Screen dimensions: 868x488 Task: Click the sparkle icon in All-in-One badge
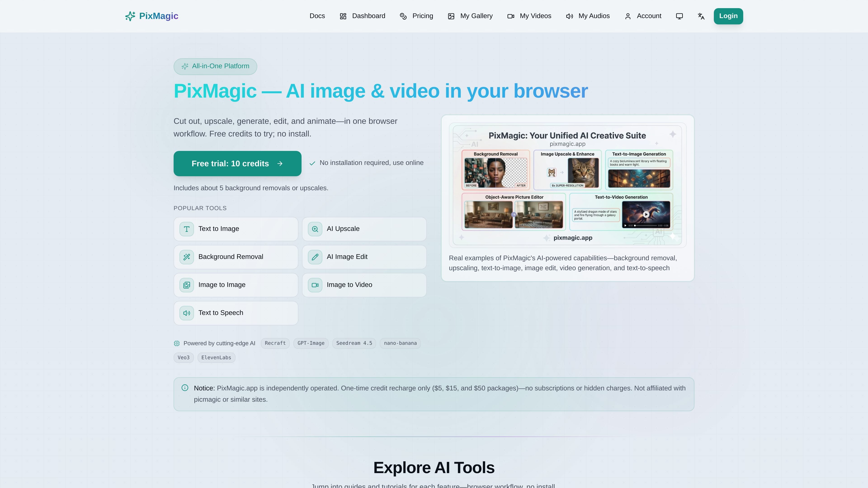pyautogui.click(x=185, y=66)
